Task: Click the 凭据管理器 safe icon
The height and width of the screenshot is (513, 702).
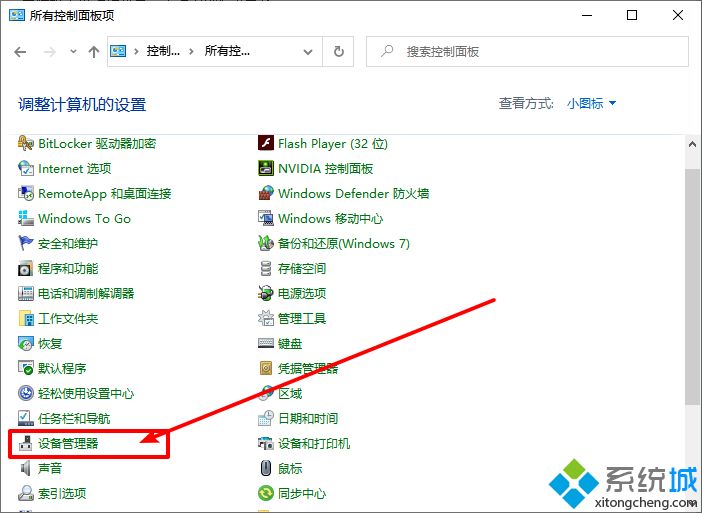Action: point(265,368)
